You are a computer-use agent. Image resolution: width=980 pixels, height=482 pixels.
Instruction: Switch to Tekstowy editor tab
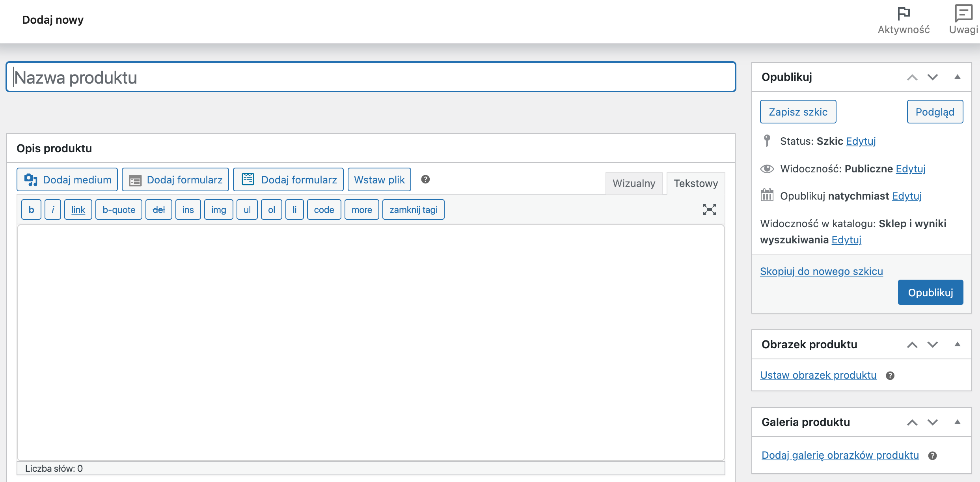pos(696,183)
